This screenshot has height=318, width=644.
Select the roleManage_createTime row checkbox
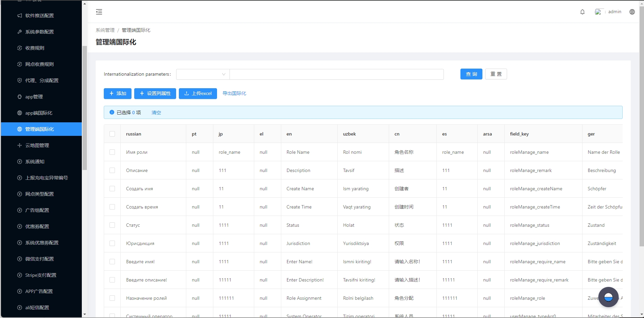point(112,207)
